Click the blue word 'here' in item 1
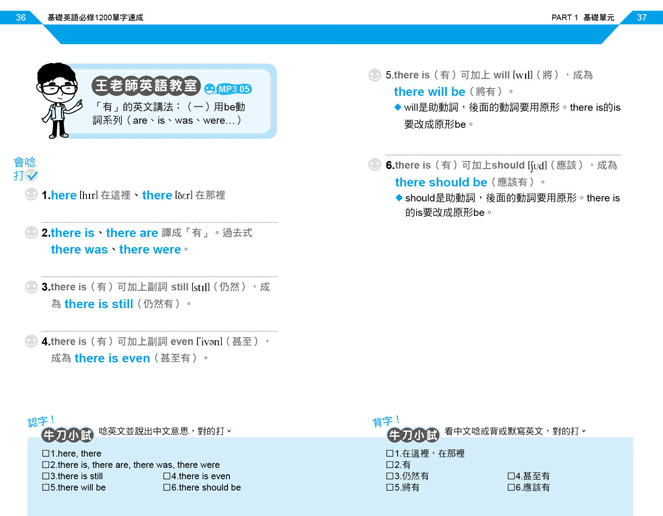The width and height of the screenshot is (663, 516). tap(64, 195)
